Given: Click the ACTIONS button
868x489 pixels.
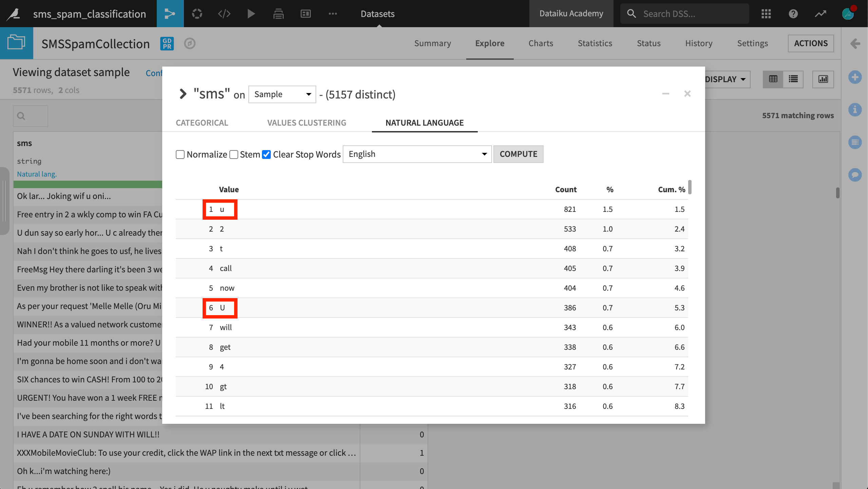Looking at the screenshot, I should point(811,43).
